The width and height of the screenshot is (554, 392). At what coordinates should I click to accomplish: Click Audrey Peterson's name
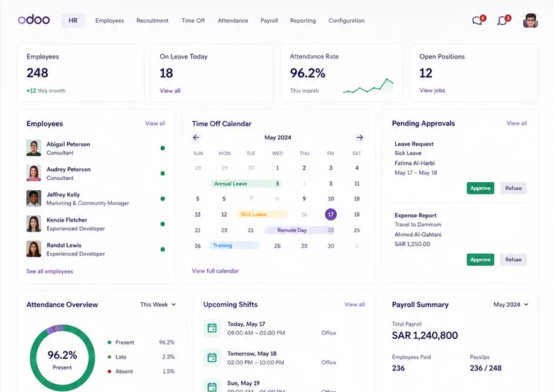pyautogui.click(x=68, y=170)
